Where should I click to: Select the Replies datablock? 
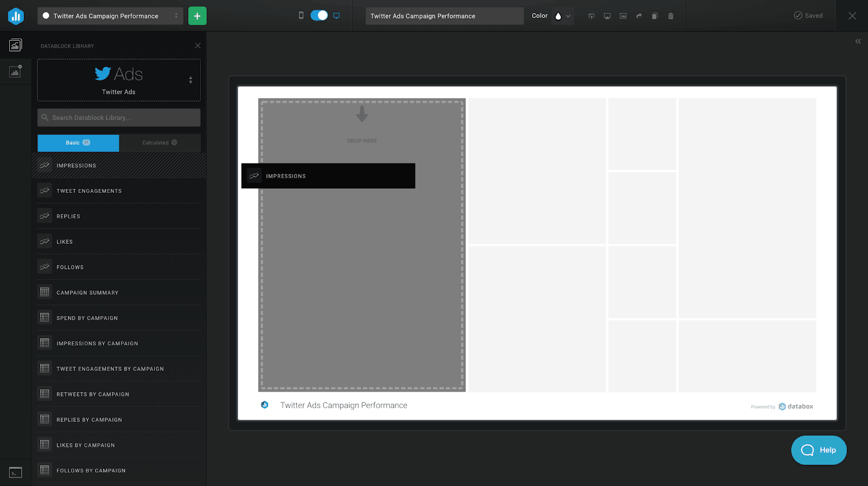pos(119,216)
